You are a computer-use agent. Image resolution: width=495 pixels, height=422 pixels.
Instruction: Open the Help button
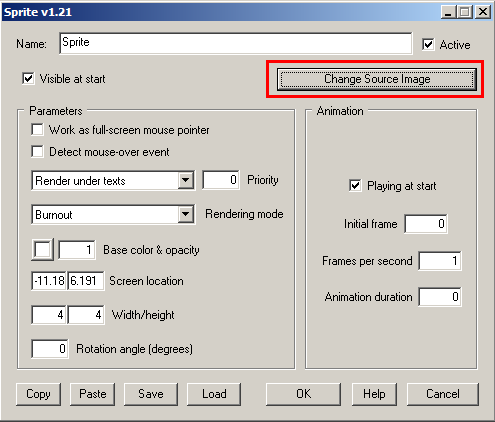pyautogui.click(x=374, y=394)
